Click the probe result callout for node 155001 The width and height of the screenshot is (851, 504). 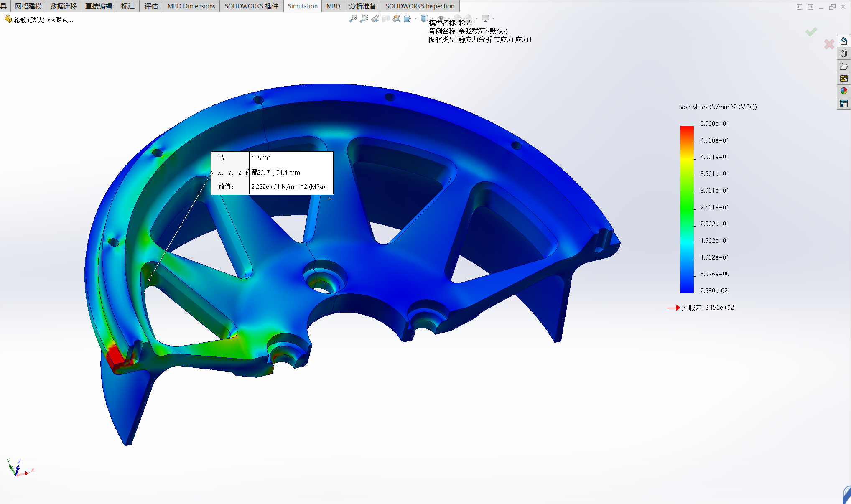coord(272,173)
